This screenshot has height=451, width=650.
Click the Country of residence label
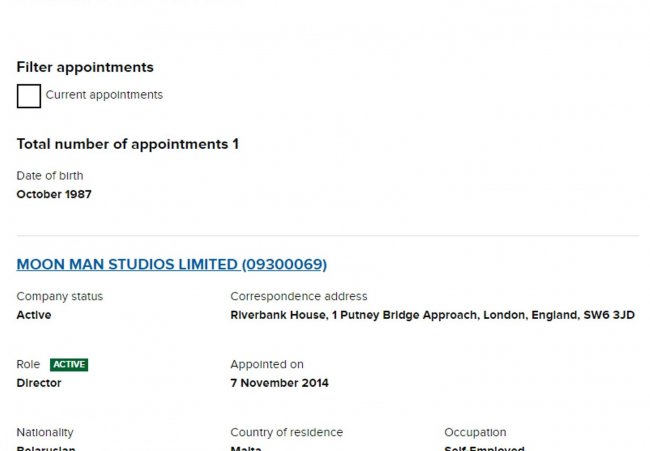[x=286, y=433]
